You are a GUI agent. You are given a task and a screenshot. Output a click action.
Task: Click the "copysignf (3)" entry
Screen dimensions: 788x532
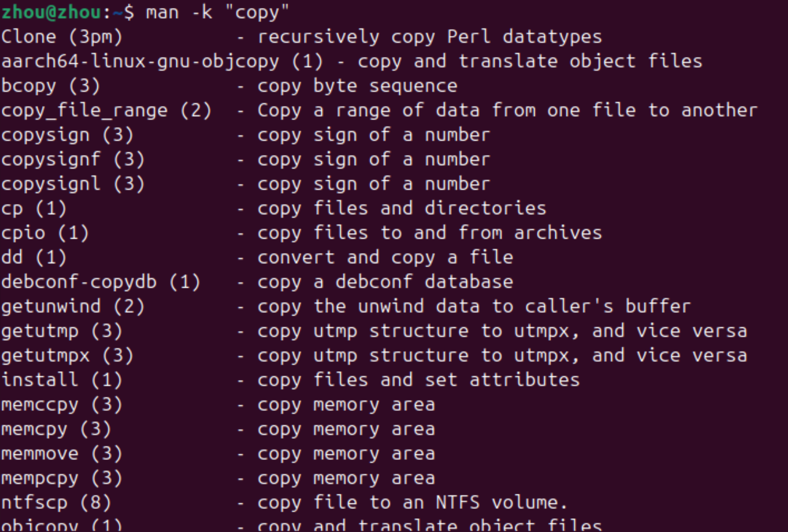coord(73,159)
